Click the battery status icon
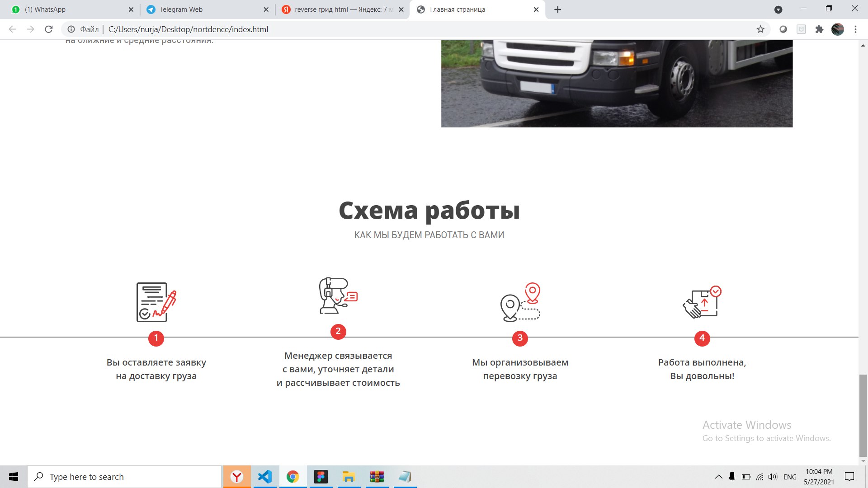This screenshot has width=868, height=488. pos(746,477)
